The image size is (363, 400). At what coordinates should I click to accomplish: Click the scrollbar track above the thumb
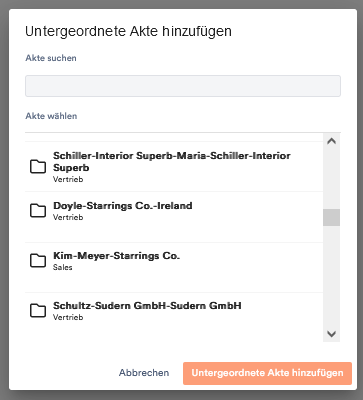(x=331, y=179)
